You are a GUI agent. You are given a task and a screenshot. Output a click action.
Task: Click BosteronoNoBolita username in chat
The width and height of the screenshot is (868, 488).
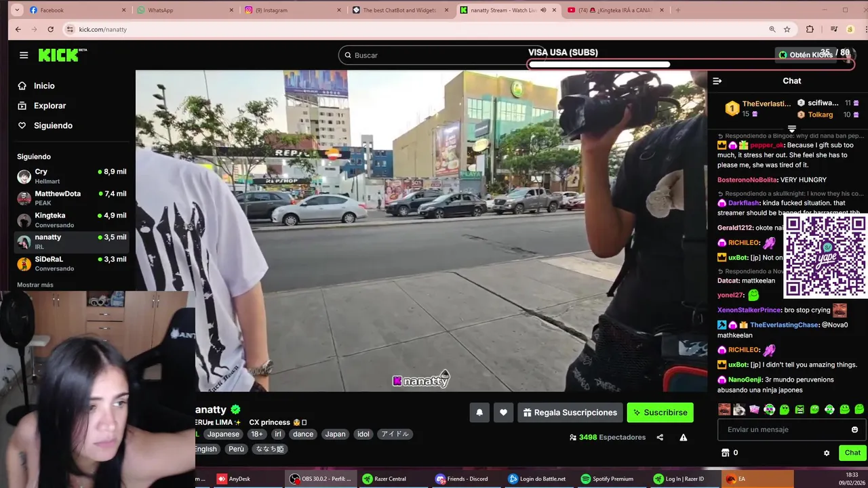pyautogui.click(x=747, y=180)
